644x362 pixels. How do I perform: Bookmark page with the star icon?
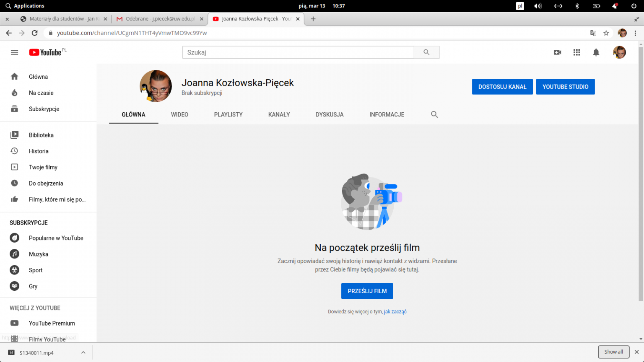click(606, 33)
